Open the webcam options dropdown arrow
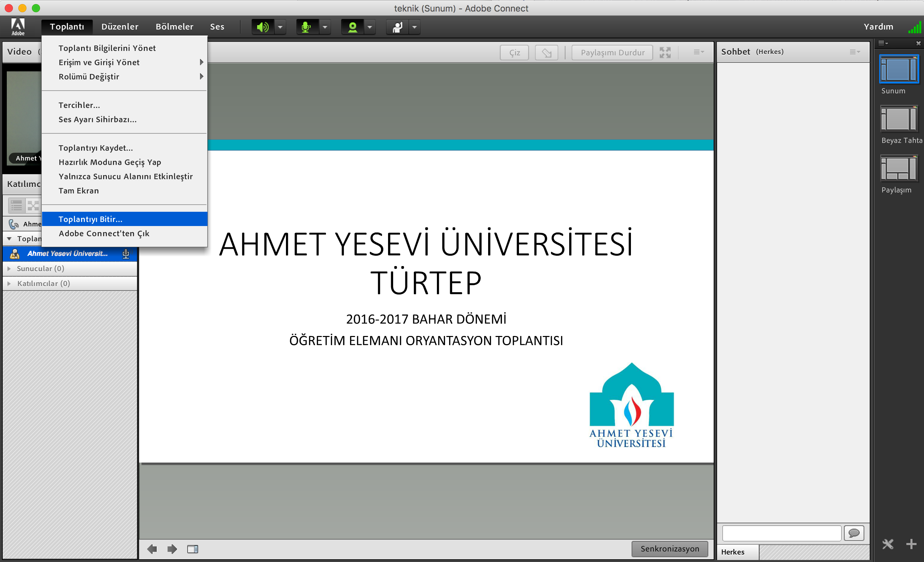924x562 pixels. (370, 27)
